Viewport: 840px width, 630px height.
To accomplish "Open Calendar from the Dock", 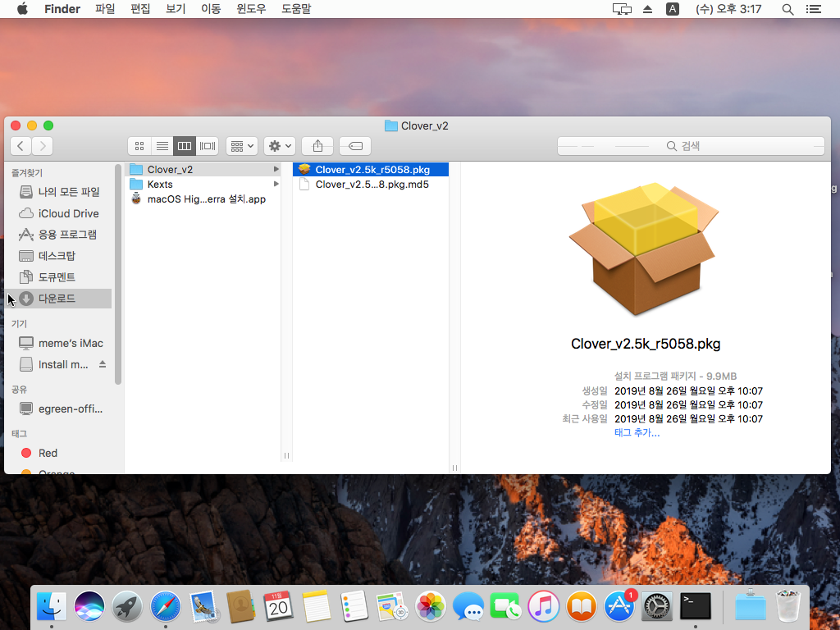I will click(x=279, y=606).
